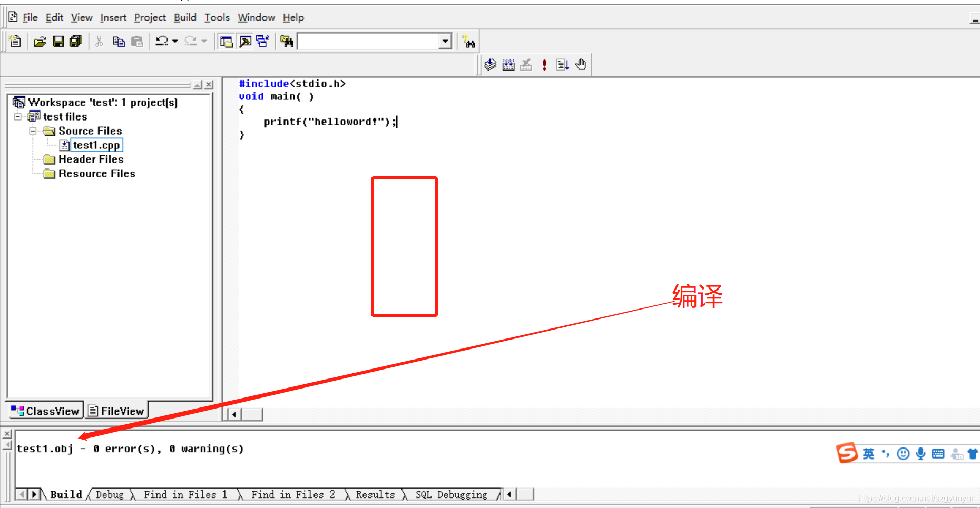Select test1.cpp in the file tree
The width and height of the screenshot is (980, 508).
(96, 145)
